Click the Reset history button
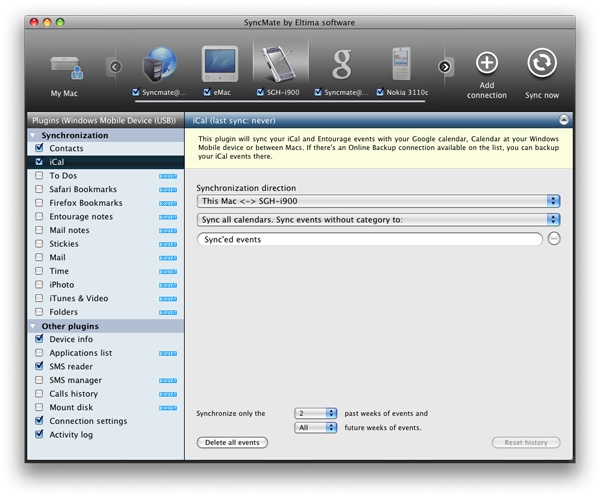The height and width of the screenshot is (497, 600). pyautogui.click(x=526, y=442)
